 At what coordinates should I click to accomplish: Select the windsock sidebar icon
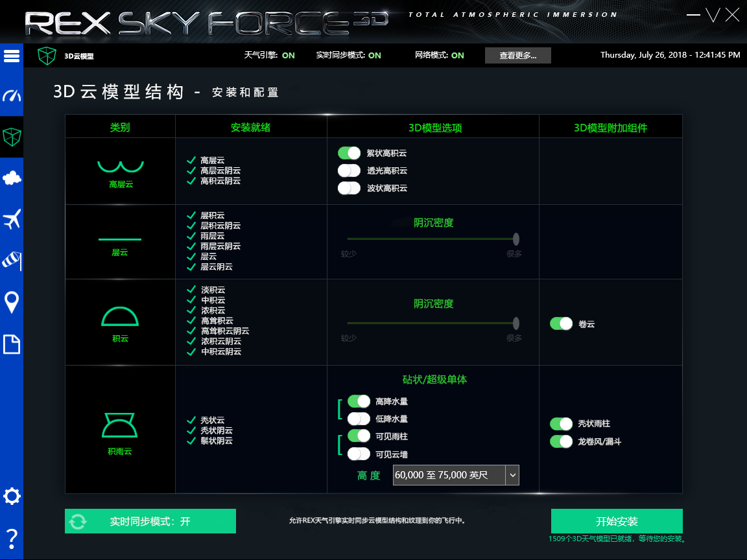(11, 261)
